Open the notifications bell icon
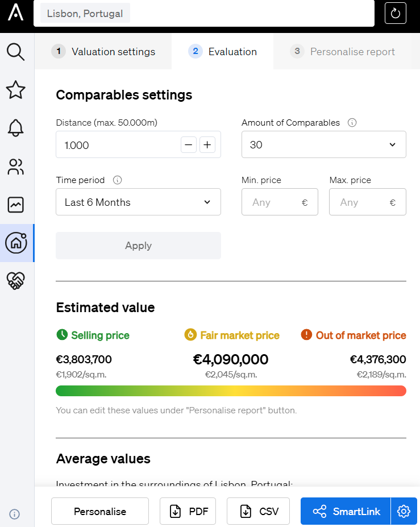The width and height of the screenshot is (420, 527). pos(16,128)
